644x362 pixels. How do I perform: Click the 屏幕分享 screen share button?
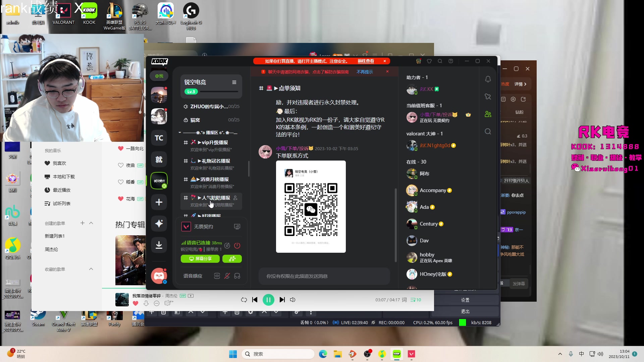tap(200, 259)
